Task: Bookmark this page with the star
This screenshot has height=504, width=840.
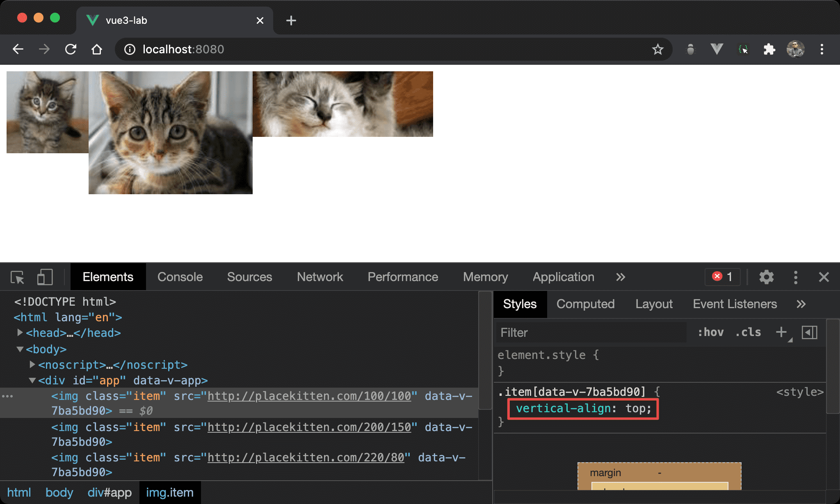Action: 657,50
